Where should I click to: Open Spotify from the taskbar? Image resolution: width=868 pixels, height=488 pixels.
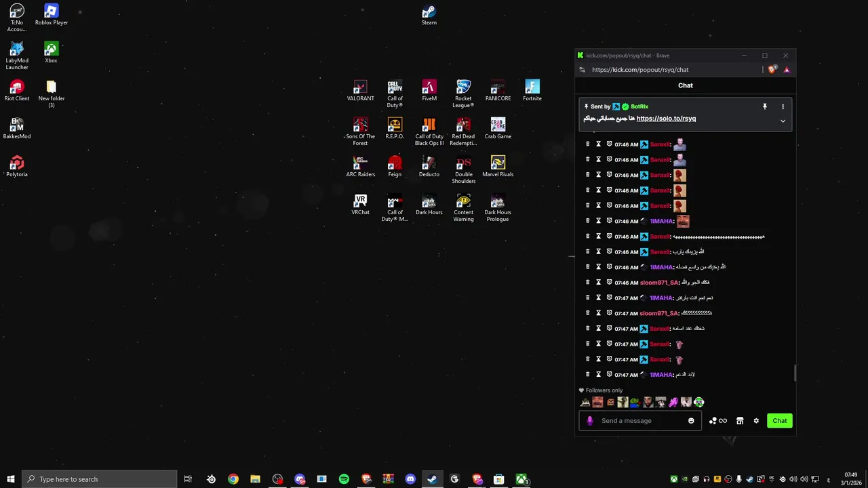pos(344,479)
